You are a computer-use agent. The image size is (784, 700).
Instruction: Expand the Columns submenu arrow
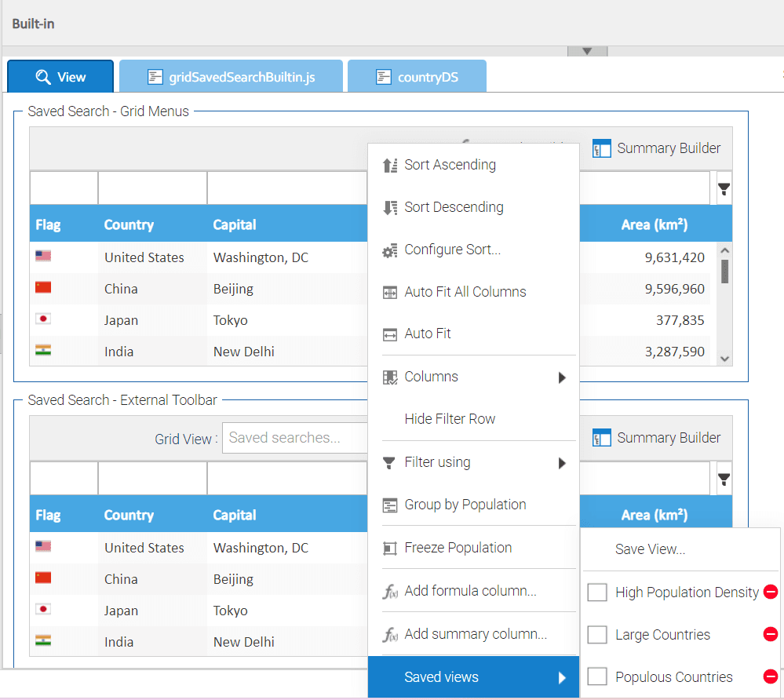point(562,377)
